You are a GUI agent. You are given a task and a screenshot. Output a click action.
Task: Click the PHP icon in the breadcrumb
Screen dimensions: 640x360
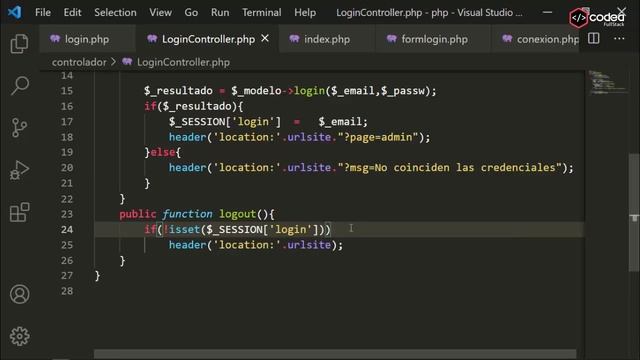tap(127, 62)
